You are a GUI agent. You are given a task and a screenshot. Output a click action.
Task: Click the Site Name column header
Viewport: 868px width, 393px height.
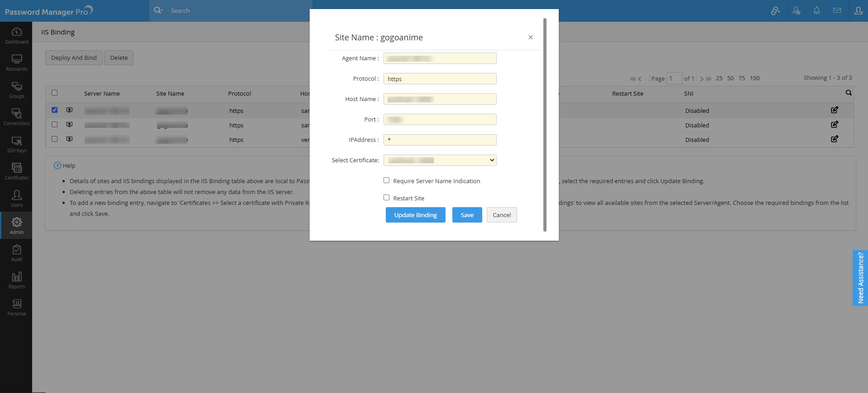coord(170,93)
